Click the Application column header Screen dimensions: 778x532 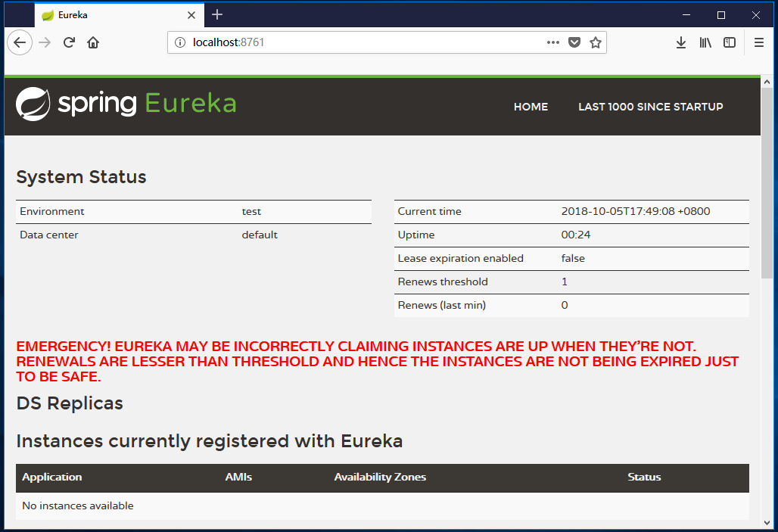[x=52, y=478]
